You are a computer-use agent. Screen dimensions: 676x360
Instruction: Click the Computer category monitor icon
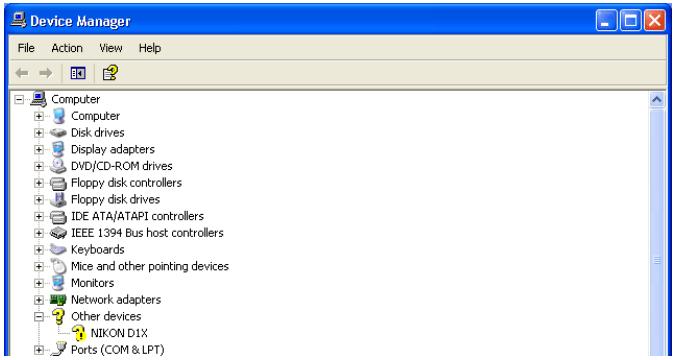pos(59,116)
